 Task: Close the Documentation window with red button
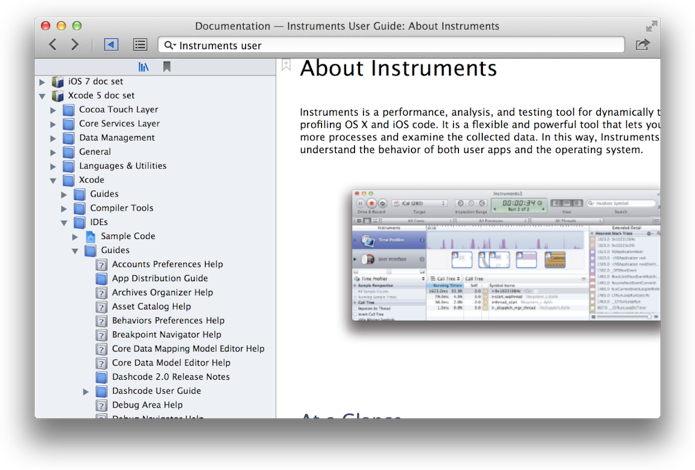tap(45, 26)
